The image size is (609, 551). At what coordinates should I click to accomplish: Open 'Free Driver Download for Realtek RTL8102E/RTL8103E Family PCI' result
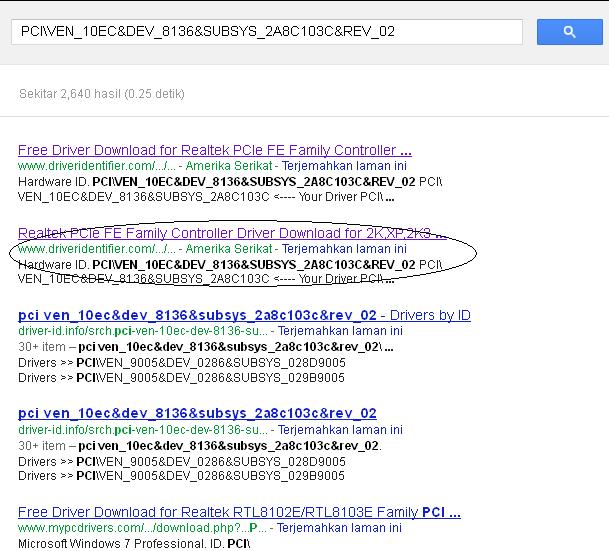click(x=239, y=512)
